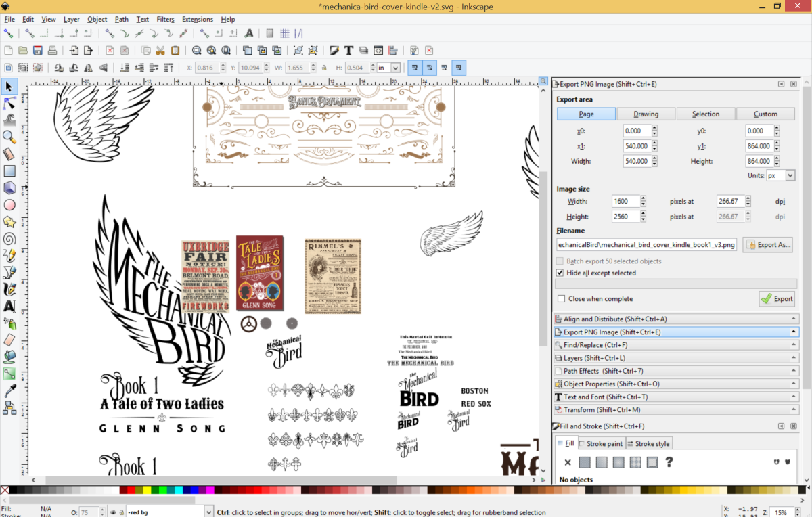Click the Cut scissors icon
The image size is (812, 517).
click(160, 50)
